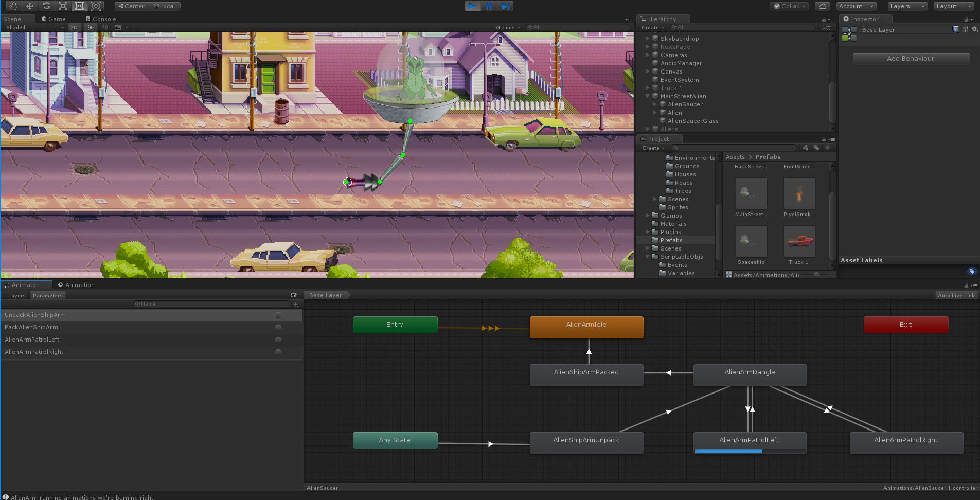The image size is (980, 500).
Task: Toggle scene lighting sun icon
Action: pyautogui.click(x=91, y=27)
